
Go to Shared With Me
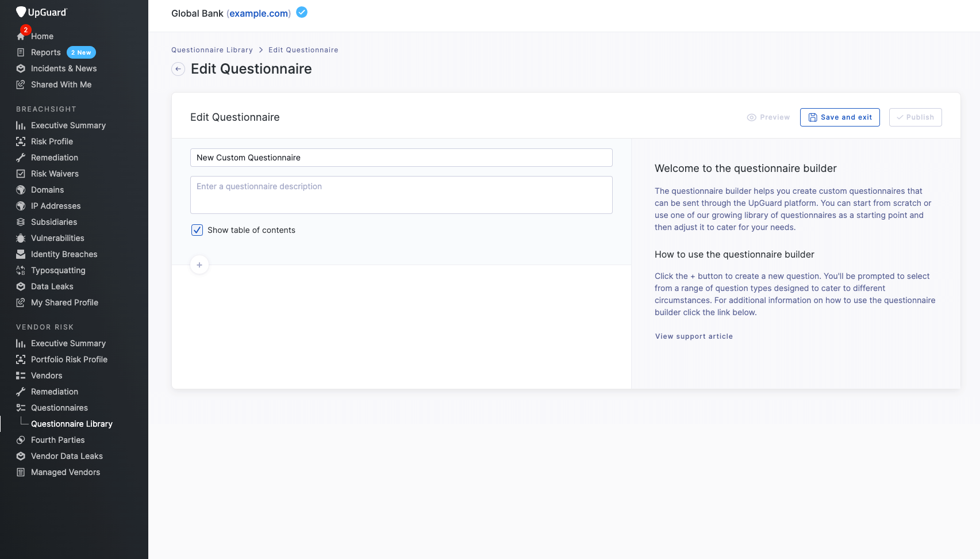62,85
